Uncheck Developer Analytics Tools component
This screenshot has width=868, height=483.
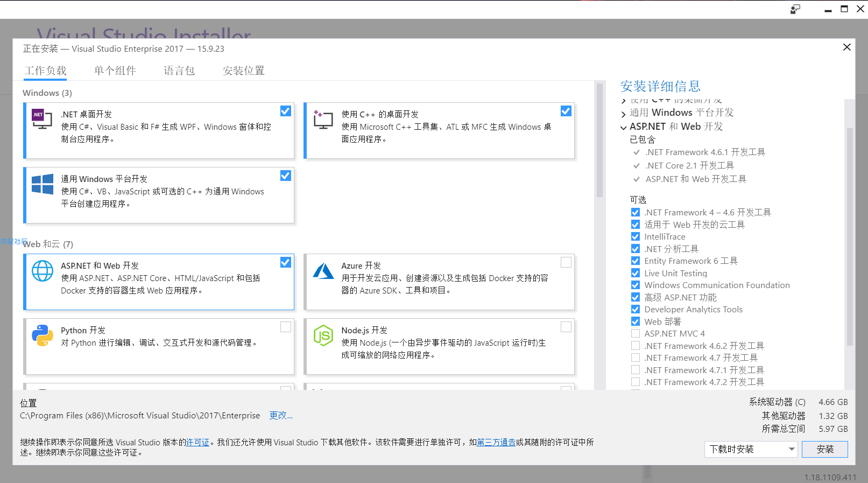point(636,309)
